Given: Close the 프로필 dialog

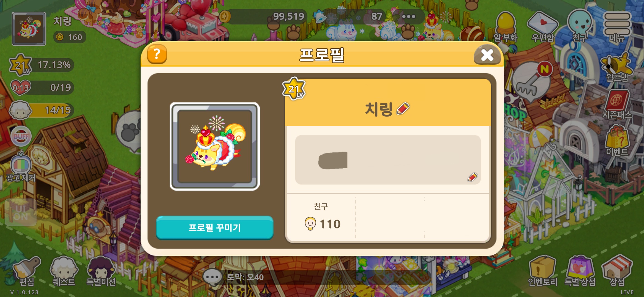Looking at the screenshot, I should [487, 55].
